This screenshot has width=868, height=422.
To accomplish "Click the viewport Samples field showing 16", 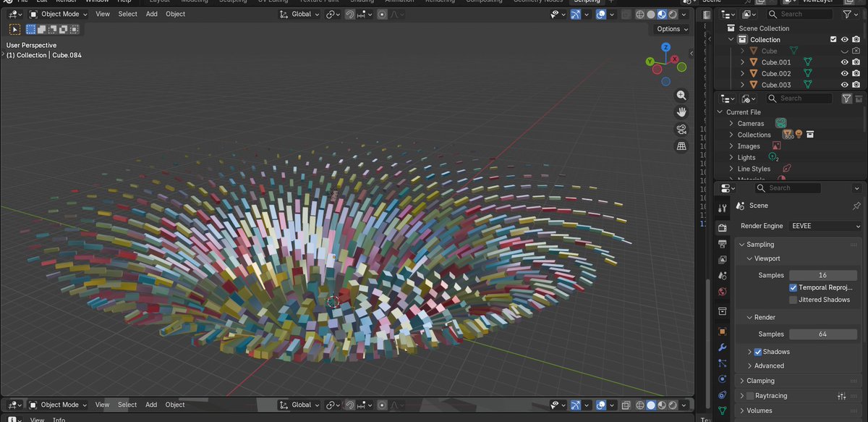I will click(x=822, y=275).
